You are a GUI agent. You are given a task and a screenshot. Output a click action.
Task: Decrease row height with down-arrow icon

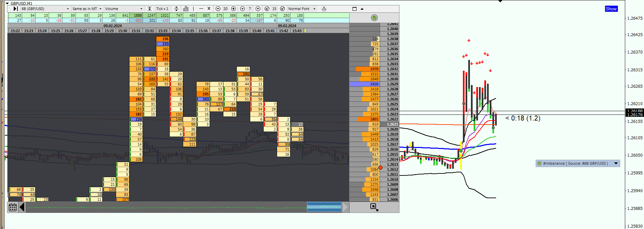coord(243,9)
